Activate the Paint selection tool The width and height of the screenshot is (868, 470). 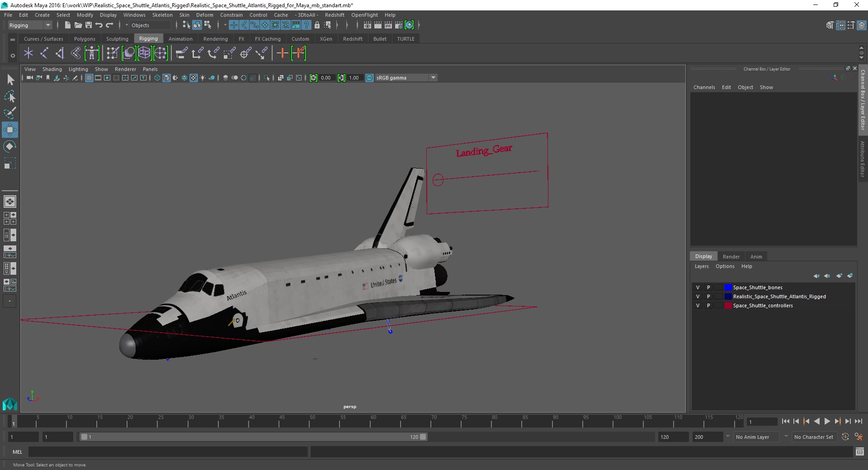coord(10,113)
